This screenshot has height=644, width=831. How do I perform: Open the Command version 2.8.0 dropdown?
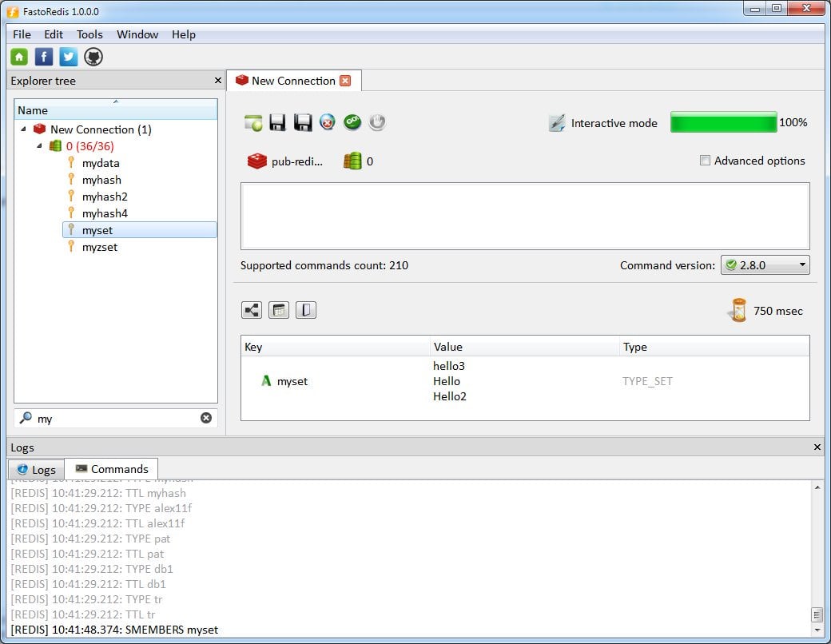click(x=765, y=265)
